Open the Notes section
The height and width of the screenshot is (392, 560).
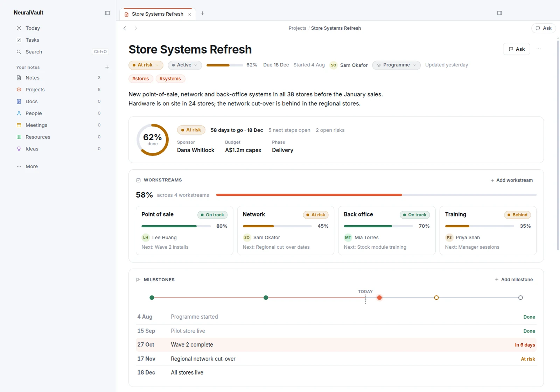pos(62,78)
